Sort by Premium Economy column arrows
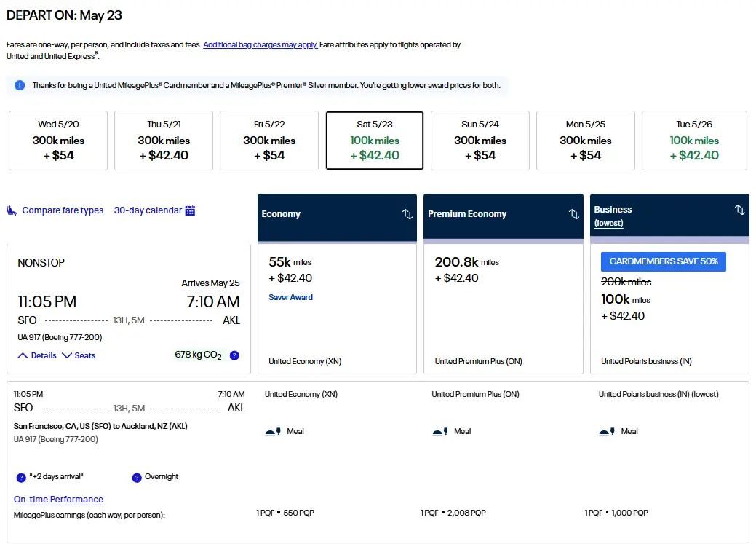This screenshot has width=756, height=544. coord(574,214)
